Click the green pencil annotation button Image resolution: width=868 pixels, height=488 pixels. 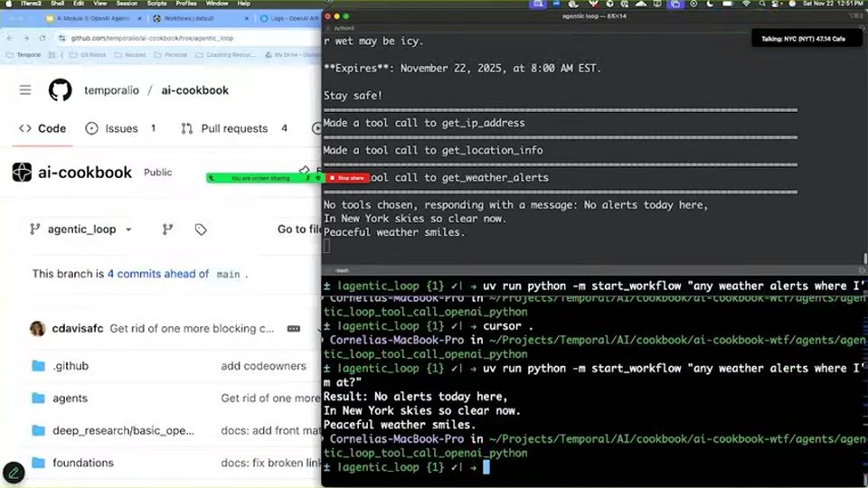tap(14, 473)
